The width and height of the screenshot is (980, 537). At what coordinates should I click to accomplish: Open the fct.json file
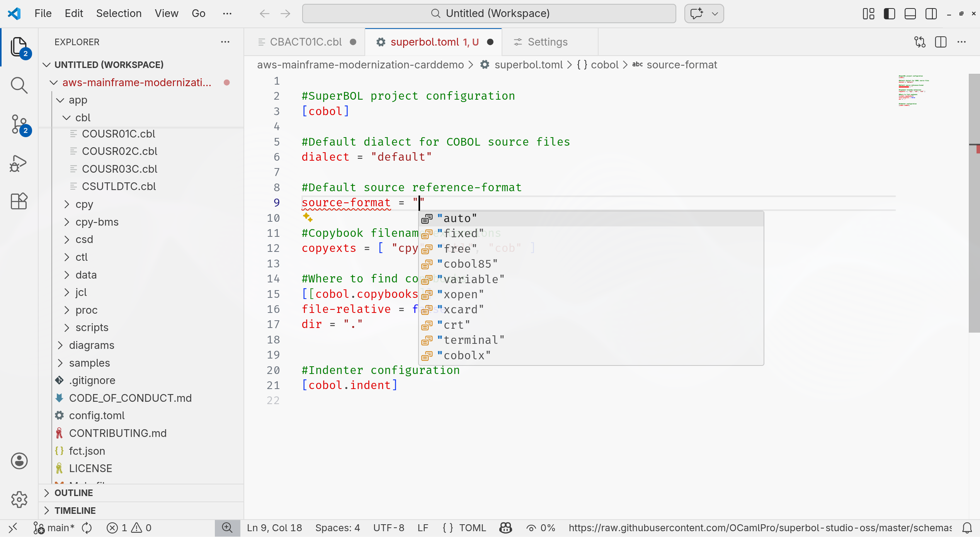pyautogui.click(x=87, y=451)
